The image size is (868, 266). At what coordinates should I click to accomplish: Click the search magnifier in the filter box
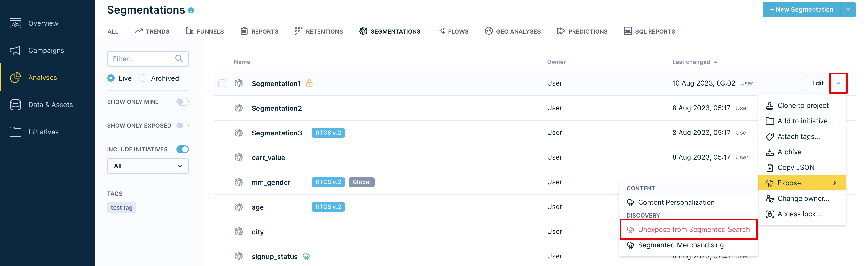[x=179, y=59]
